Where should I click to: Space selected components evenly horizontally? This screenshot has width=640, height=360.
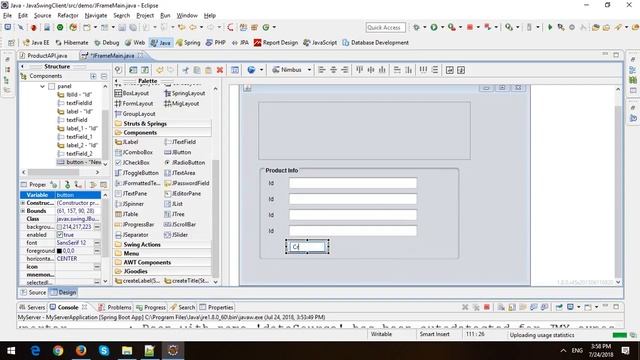tap(423, 70)
